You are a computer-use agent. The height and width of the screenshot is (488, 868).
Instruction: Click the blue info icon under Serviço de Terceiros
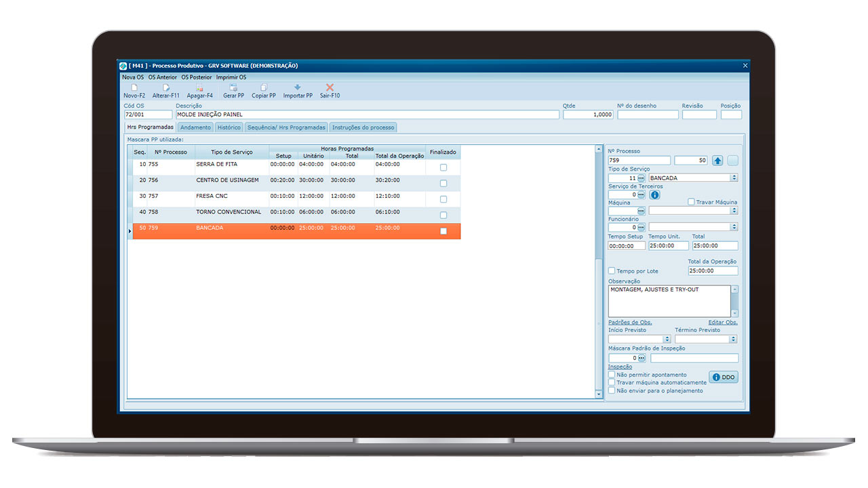[655, 195]
